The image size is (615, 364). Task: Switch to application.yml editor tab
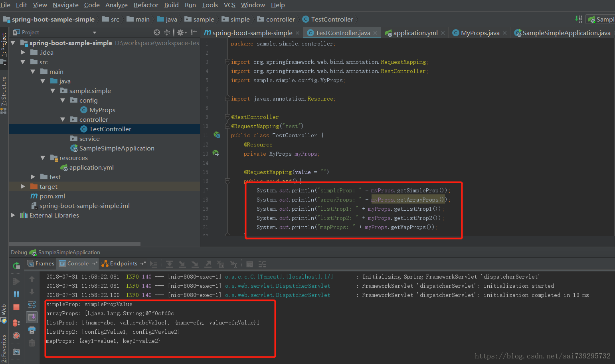[415, 33]
